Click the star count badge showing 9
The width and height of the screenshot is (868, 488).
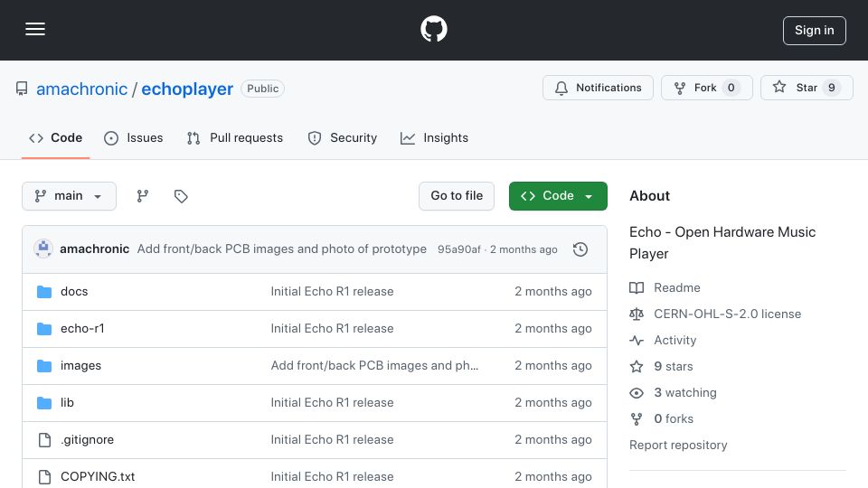coord(831,88)
